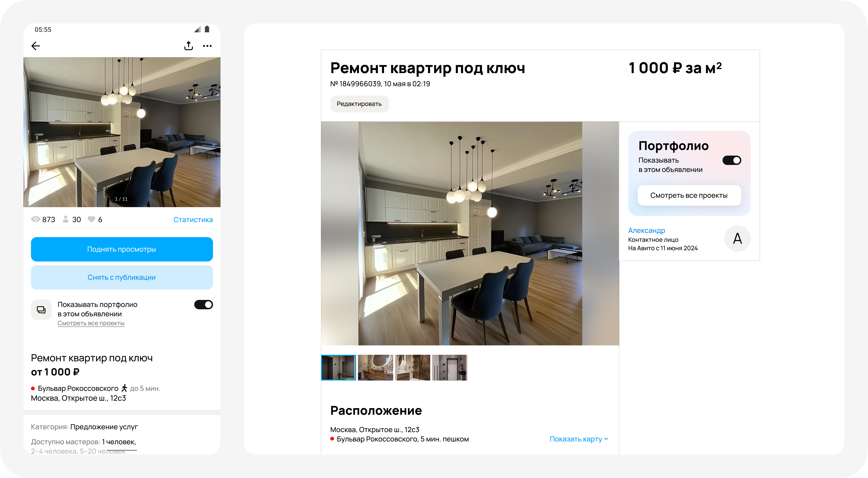The image size is (868, 478).
Task: Tap the back arrow icon
Action: coord(36,46)
